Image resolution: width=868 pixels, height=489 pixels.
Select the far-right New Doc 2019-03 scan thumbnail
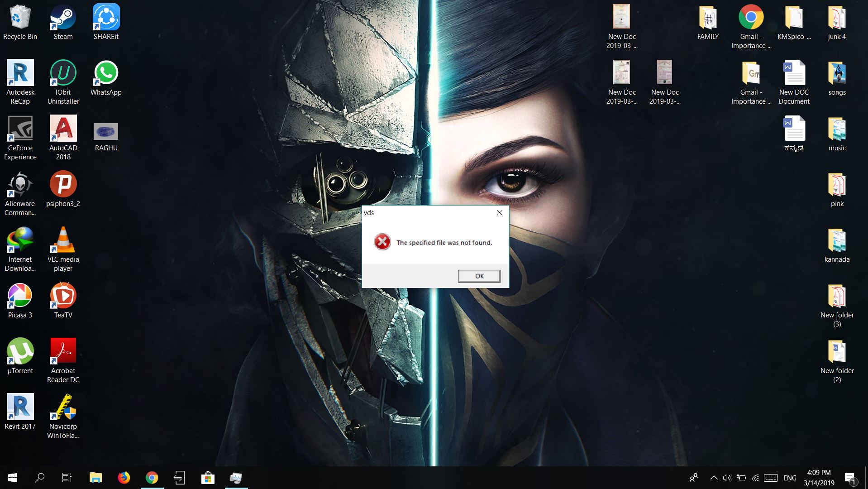tap(665, 82)
